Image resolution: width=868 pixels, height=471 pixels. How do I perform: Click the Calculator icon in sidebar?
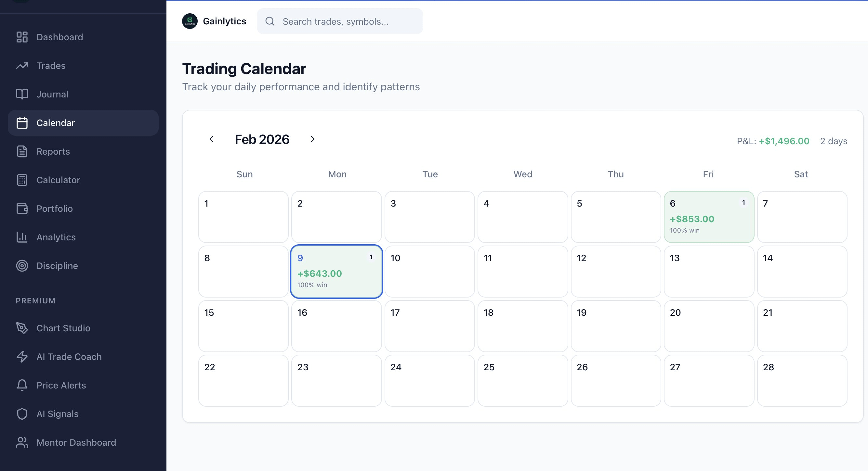coord(22,180)
